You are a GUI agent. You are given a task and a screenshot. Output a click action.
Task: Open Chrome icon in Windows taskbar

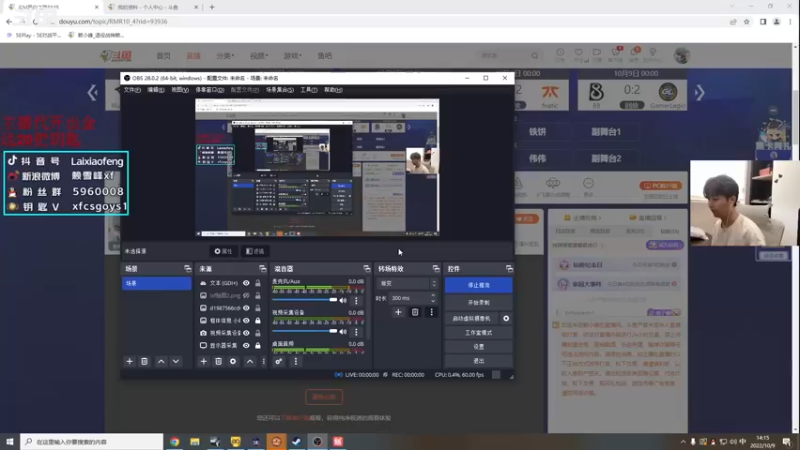174,442
